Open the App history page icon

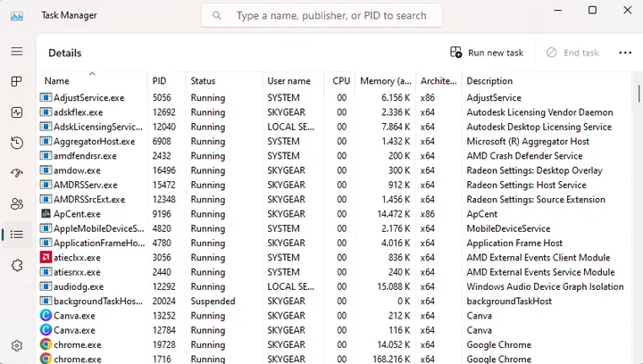(x=17, y=143)
